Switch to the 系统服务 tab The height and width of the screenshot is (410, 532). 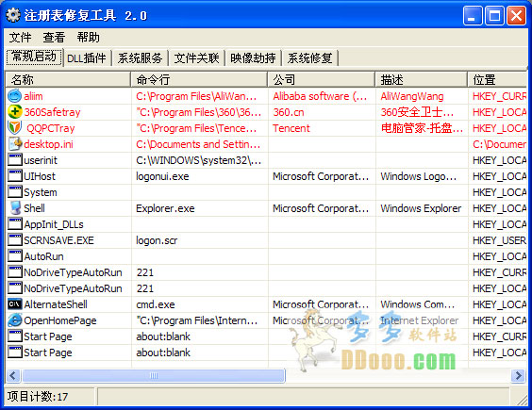(140, 58)
